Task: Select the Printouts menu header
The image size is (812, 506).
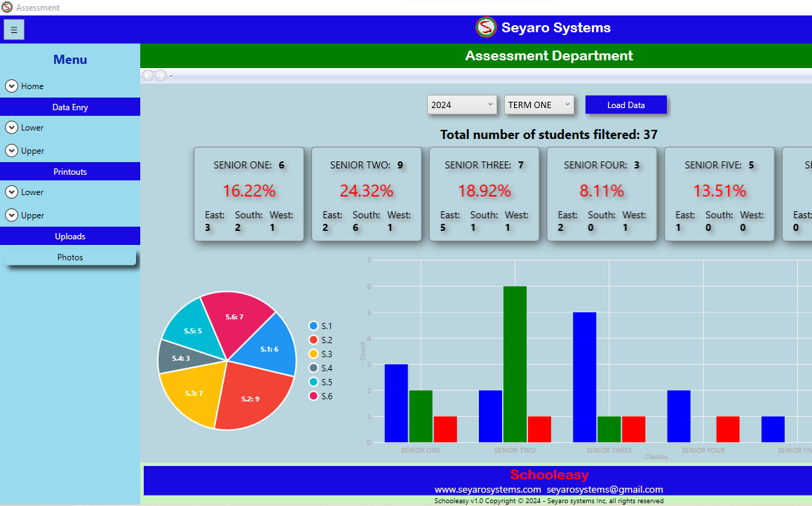Action: pos(70,172)
